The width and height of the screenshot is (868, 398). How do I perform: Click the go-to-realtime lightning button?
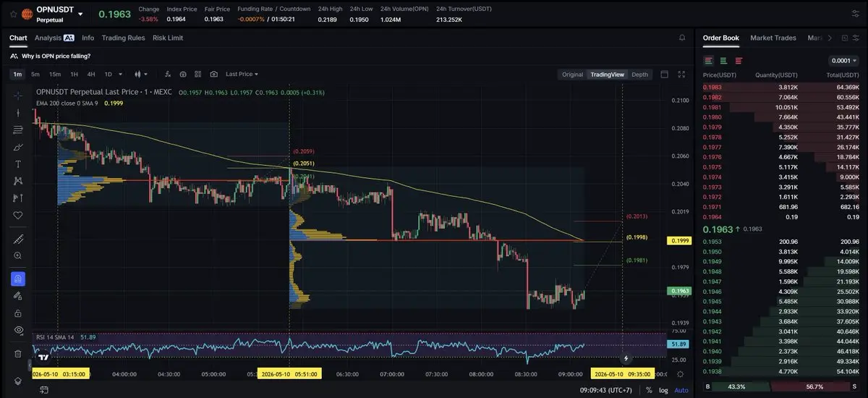pyautogui.click(x=626, y=358)
